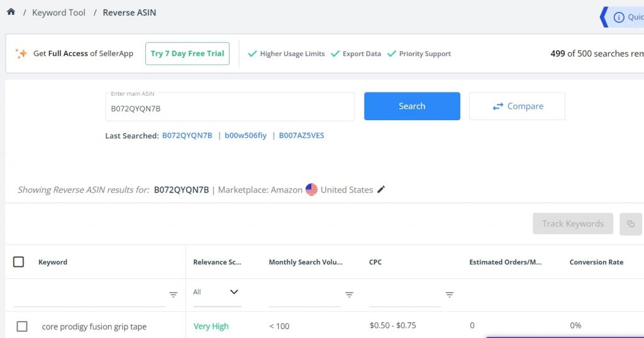Select keyword 'core prodigy fusion grip tape'
Screen dimensions: 644x338
(94, 327)
